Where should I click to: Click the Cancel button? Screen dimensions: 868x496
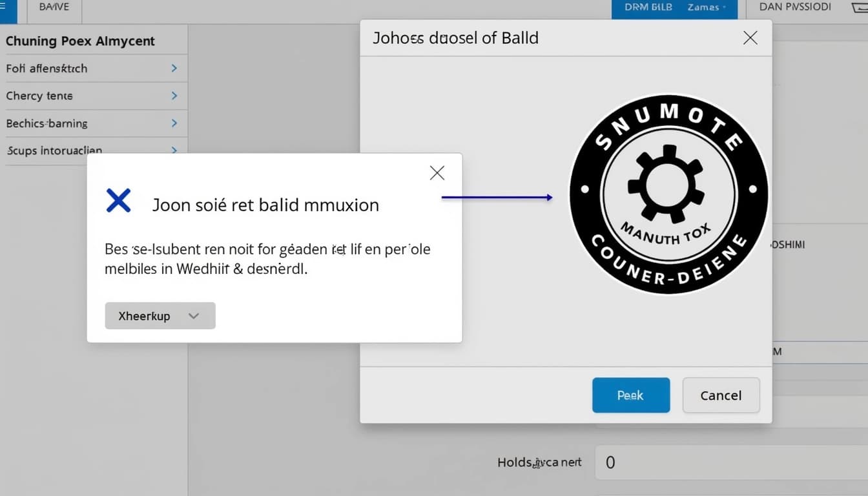(x=721, y=395)
